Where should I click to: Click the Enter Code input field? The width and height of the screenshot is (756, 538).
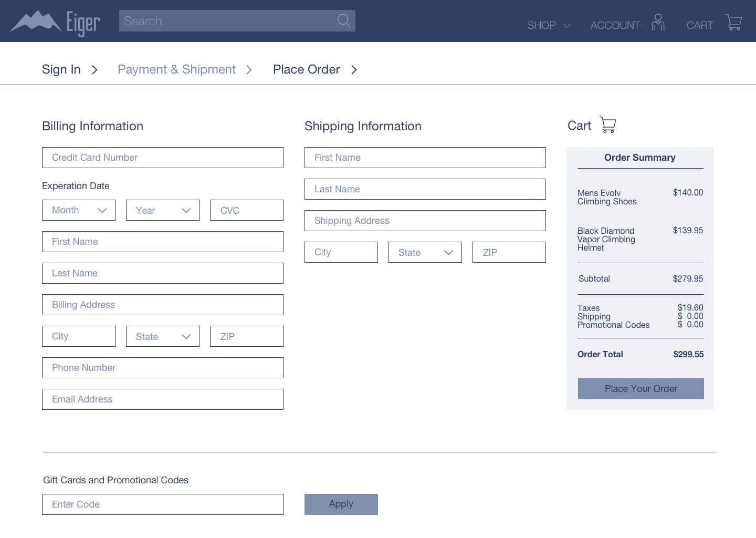click(163, 504)
